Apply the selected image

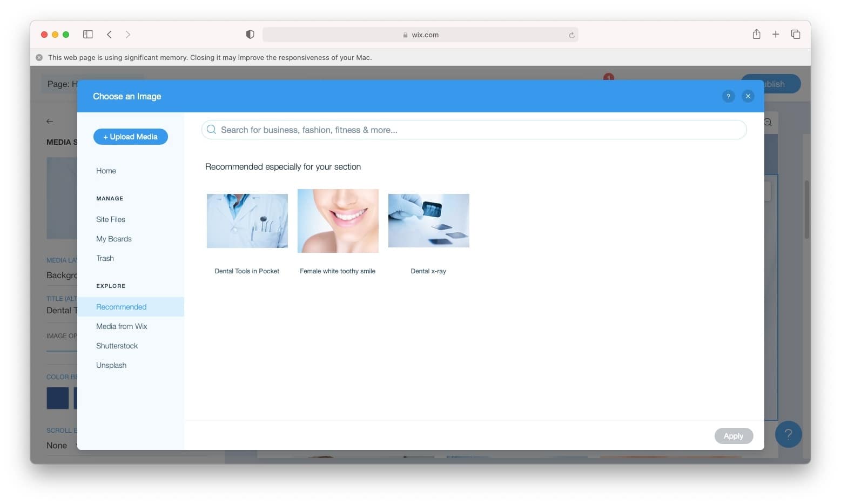(x=734, y=435)
